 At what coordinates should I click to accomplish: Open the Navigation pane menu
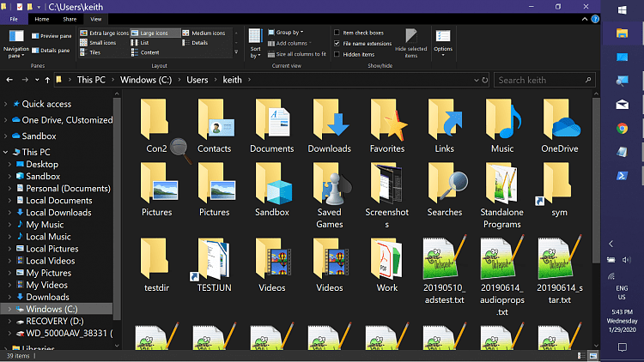16,44
